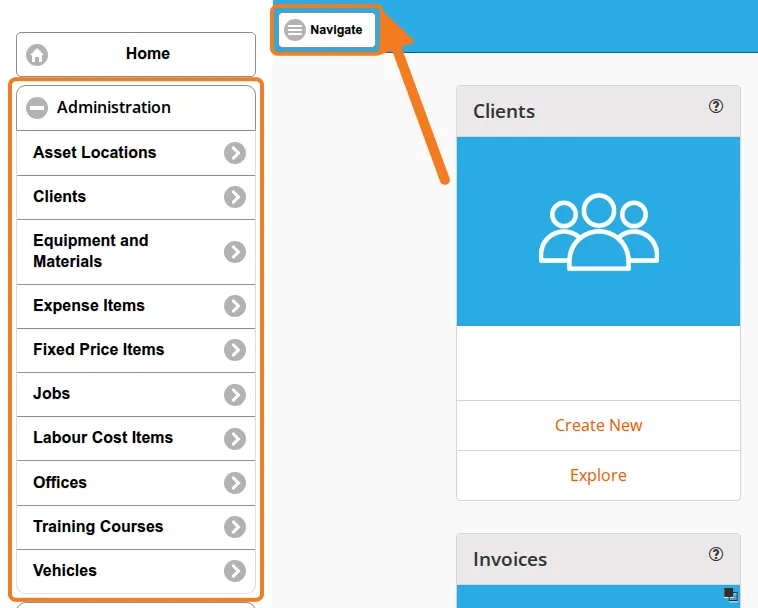The width and height of the screenshot is (758, 608).
Task: Click the small overlapping squares icon near Invoices
Action: (730, 594)
